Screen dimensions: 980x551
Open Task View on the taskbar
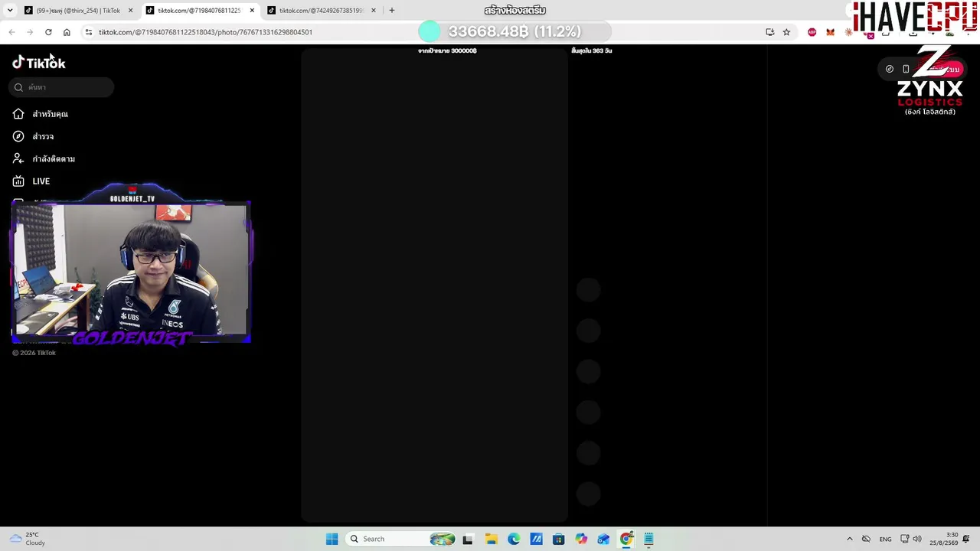click(x=468, y=539)
